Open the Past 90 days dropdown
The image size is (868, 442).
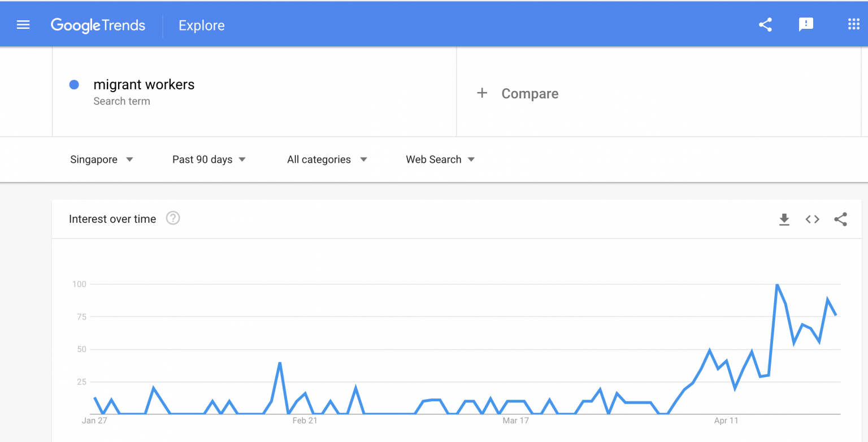point(209,159)
